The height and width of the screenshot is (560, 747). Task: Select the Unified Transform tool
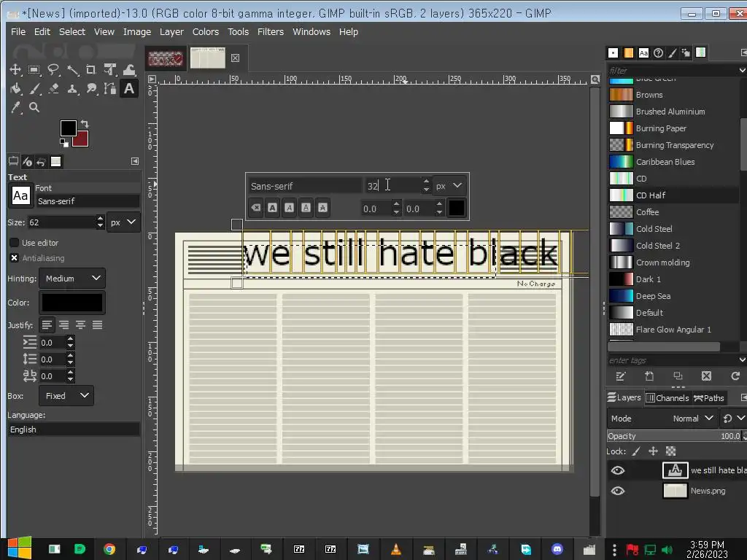click(x=110, y=69)
